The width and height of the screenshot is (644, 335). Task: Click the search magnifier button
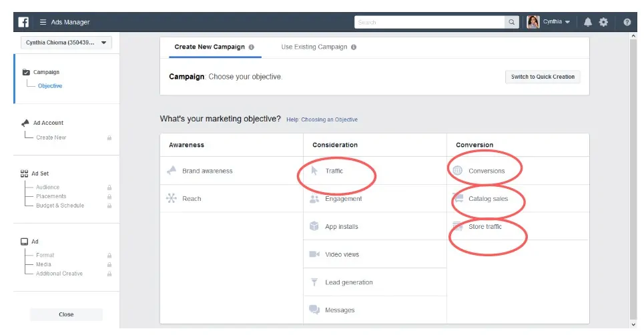pos(511,22)
